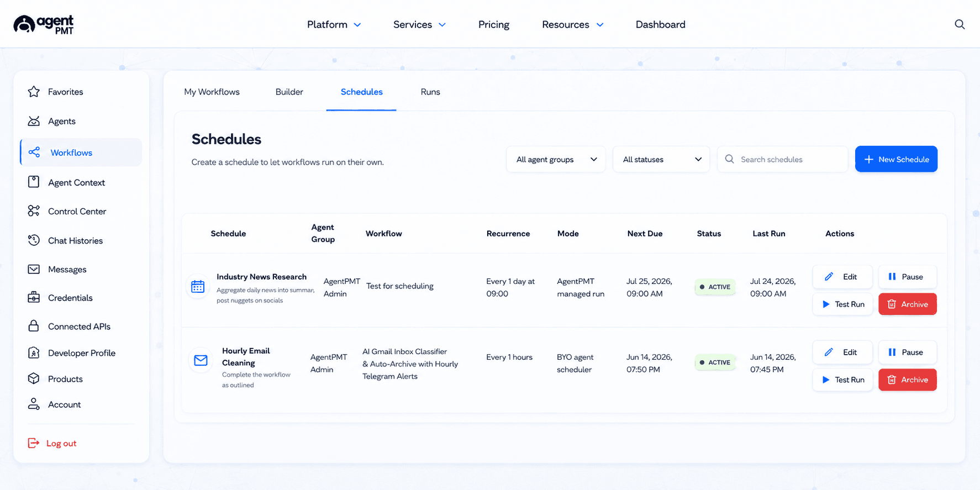Screen dimensions: 980x490
Task: Click the Connected APIs lock icon
Action: [x=34, y=326]
